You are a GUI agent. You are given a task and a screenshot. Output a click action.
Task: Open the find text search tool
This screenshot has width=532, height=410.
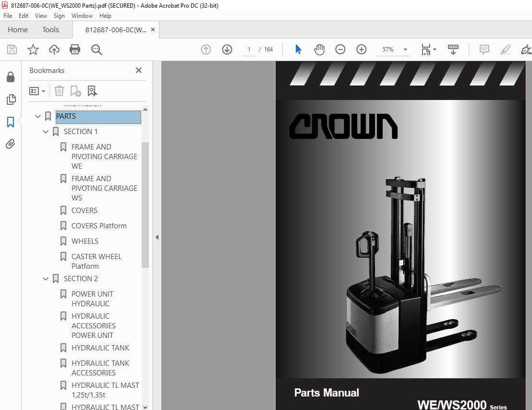[97, 50]
